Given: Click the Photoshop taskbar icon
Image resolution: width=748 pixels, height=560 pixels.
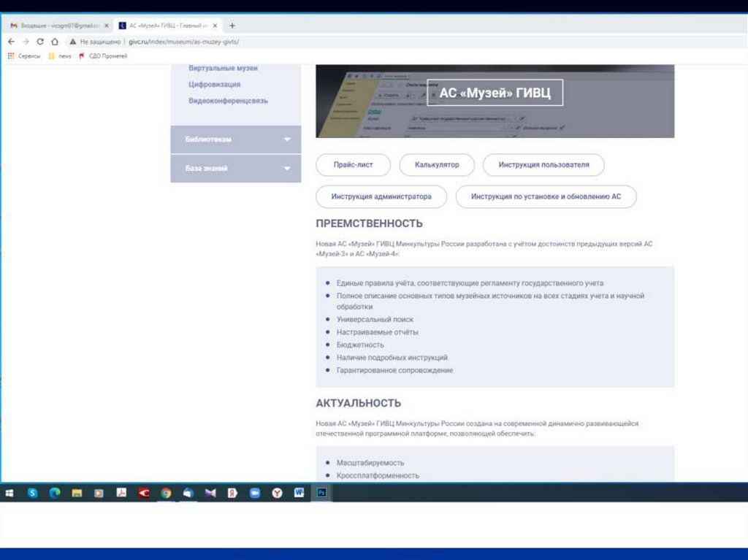Looking at the screenshot, I should click(x=321, y=493).
